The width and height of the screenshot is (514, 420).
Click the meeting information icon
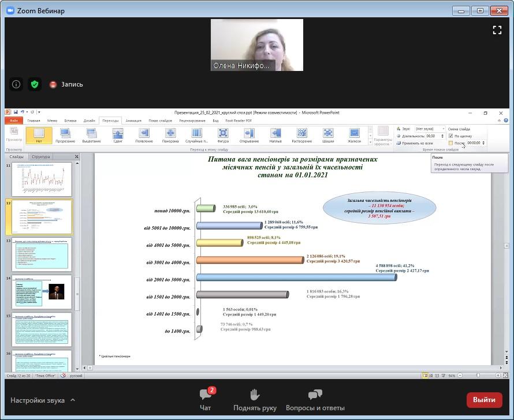coord(16,84)
